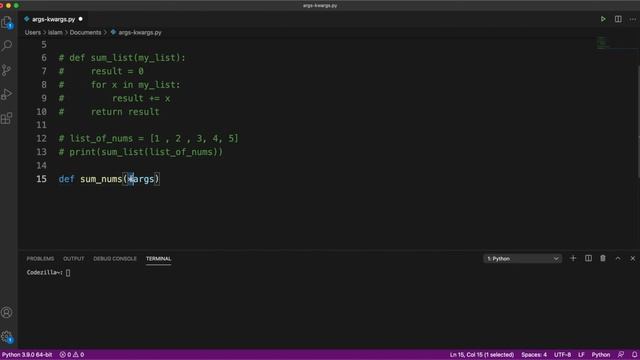Select the args-kwargs.py editor tab
Screen dimensions: 640x360
coord(53,19)
